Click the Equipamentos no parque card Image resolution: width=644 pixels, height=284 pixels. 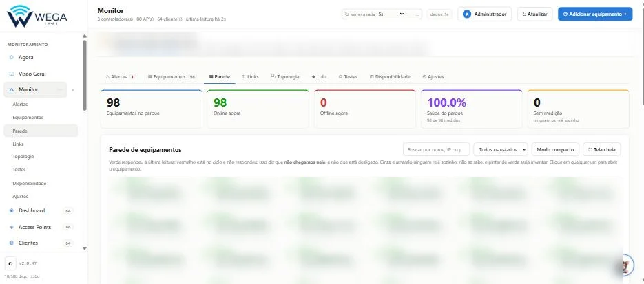click(x=151, y=109)
